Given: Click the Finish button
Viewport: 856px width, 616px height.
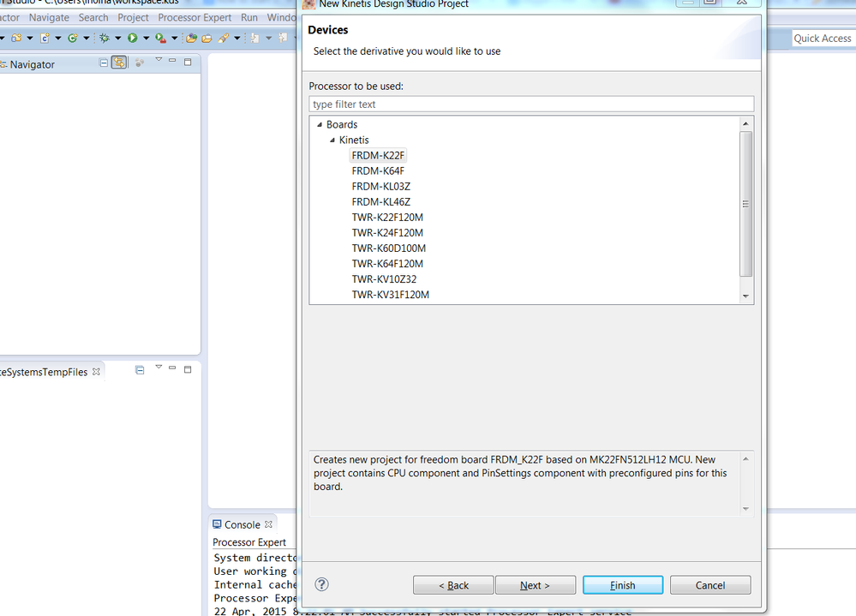Looking at the screenshot, I should point(623,585).
